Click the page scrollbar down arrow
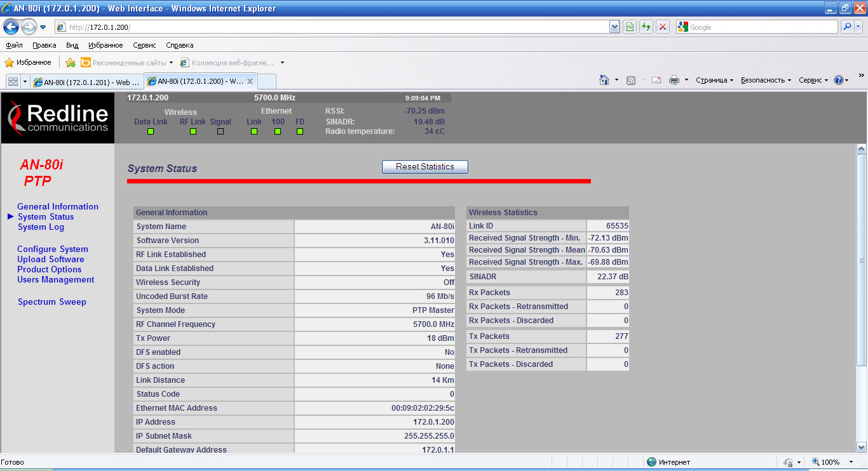Viewport: 868px width, 471px height. 862,447
